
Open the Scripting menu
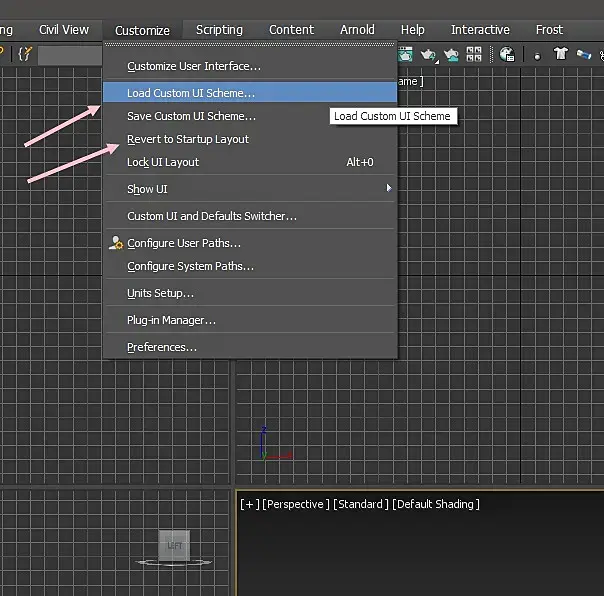tap(219, 30)
